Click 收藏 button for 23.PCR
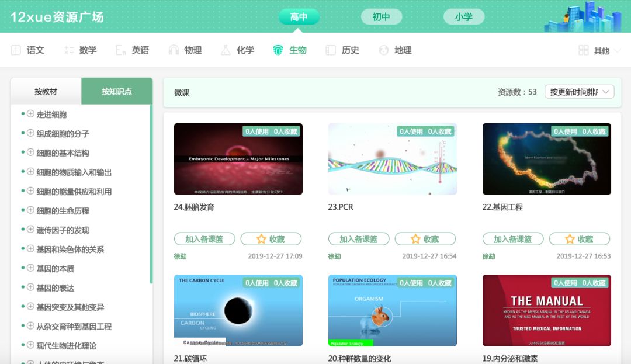The image size is (631, 364). 425,239
